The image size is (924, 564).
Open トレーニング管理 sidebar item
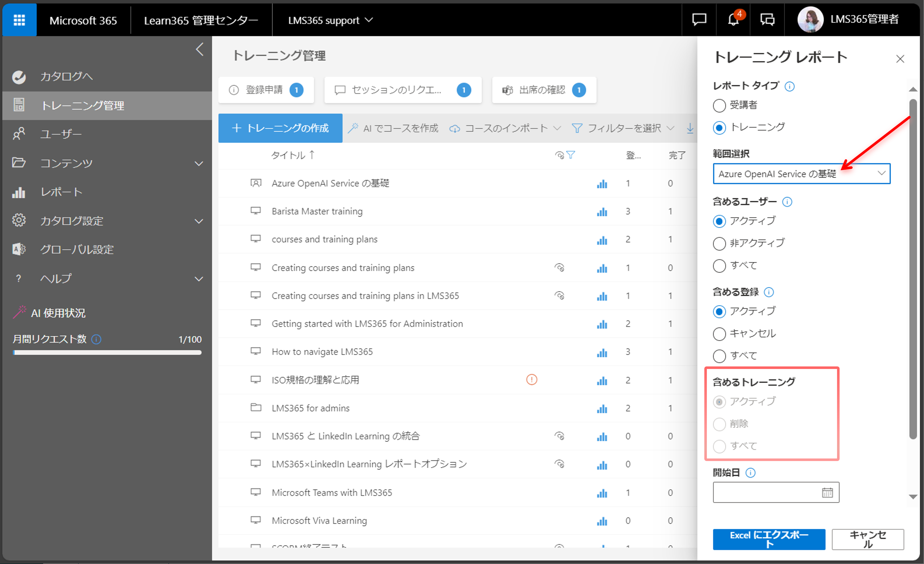coord(107,105)
